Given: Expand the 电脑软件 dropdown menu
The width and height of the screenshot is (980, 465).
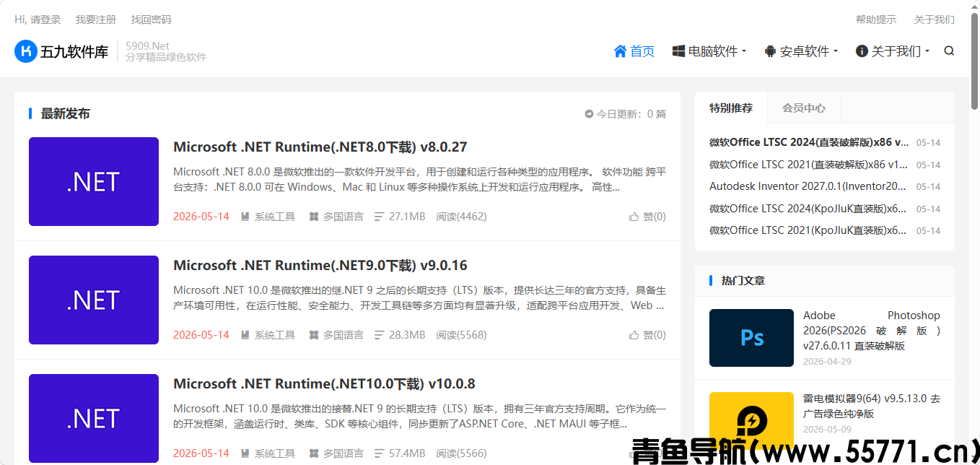Looking at the screenshot, I should (709, 51).
